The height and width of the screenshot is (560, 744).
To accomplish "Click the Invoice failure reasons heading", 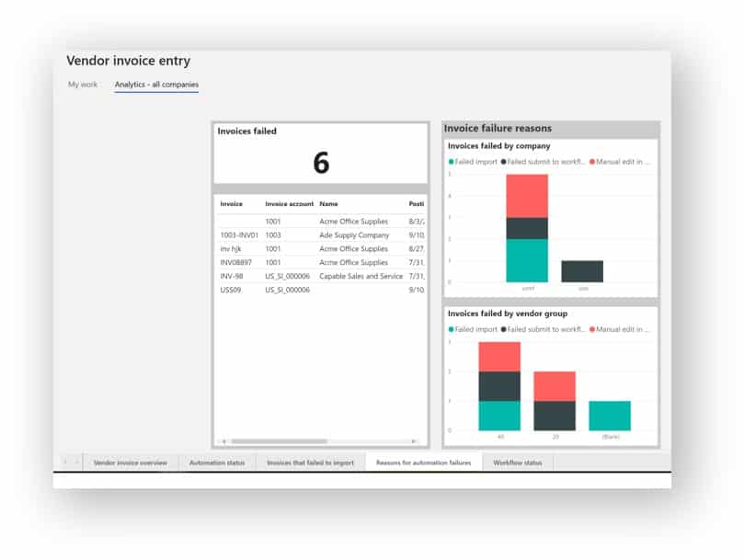I will click(x=498, y=128).
